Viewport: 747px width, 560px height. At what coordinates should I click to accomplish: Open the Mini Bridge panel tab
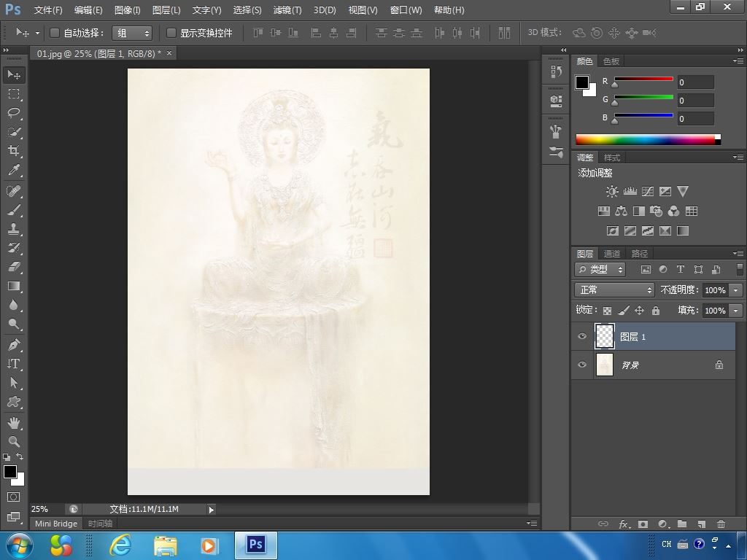tap(56, 524)
